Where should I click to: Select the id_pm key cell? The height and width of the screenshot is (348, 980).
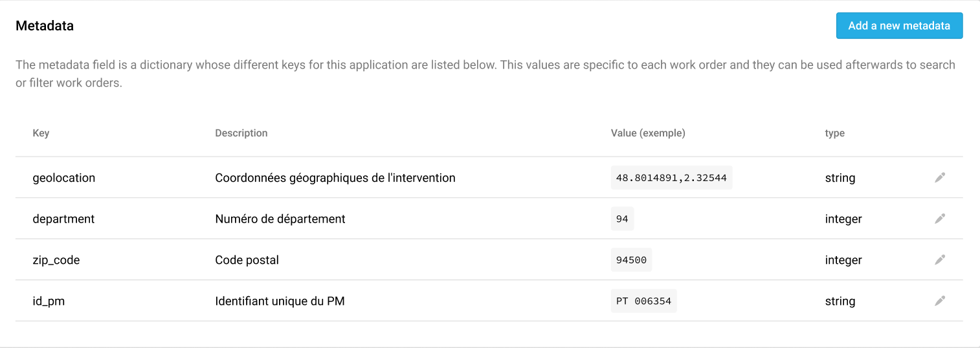[49, 301]
